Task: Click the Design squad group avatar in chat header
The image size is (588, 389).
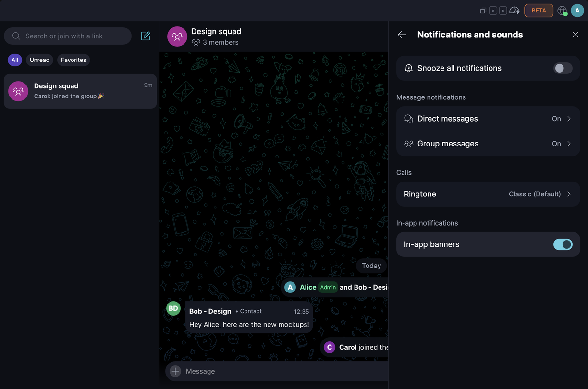Action: pos(177,36)
